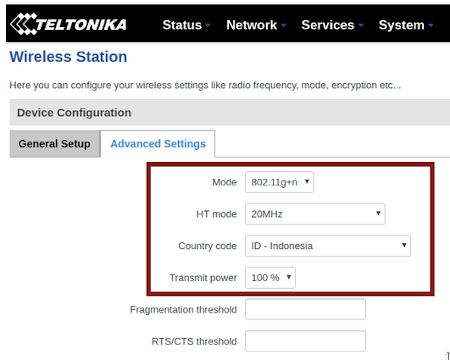Click the Fragmentation threshold input field

pyautogui.click(x=305, y=309)
